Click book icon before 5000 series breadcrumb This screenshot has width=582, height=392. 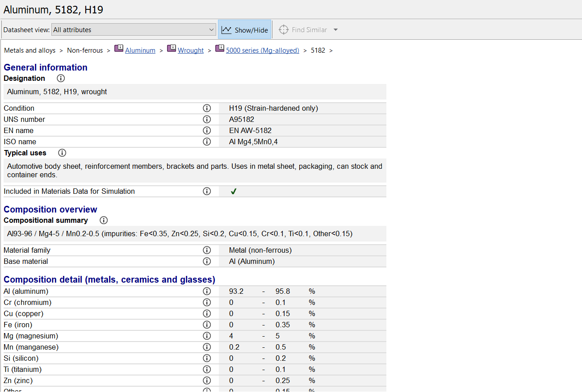click(220, 49)
